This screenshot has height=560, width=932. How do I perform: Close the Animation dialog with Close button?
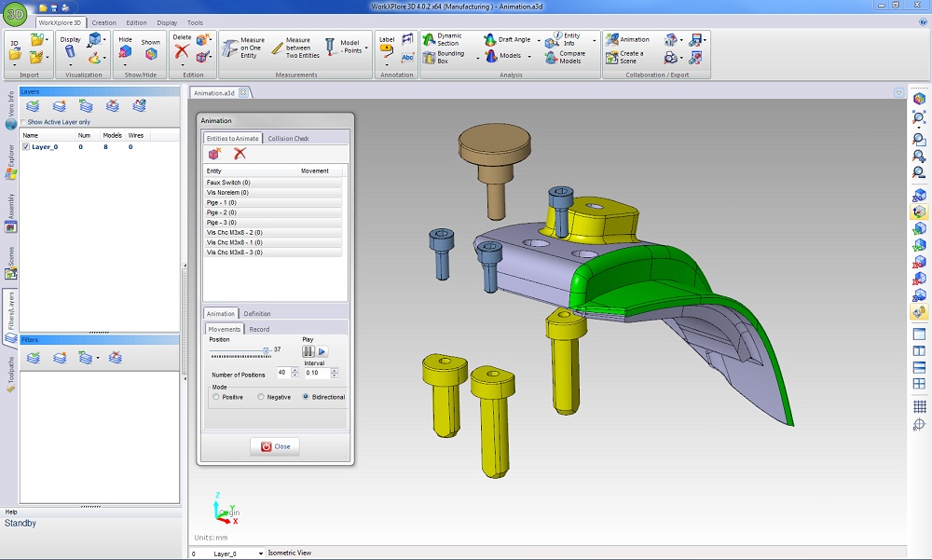click(x=276, y=446)
